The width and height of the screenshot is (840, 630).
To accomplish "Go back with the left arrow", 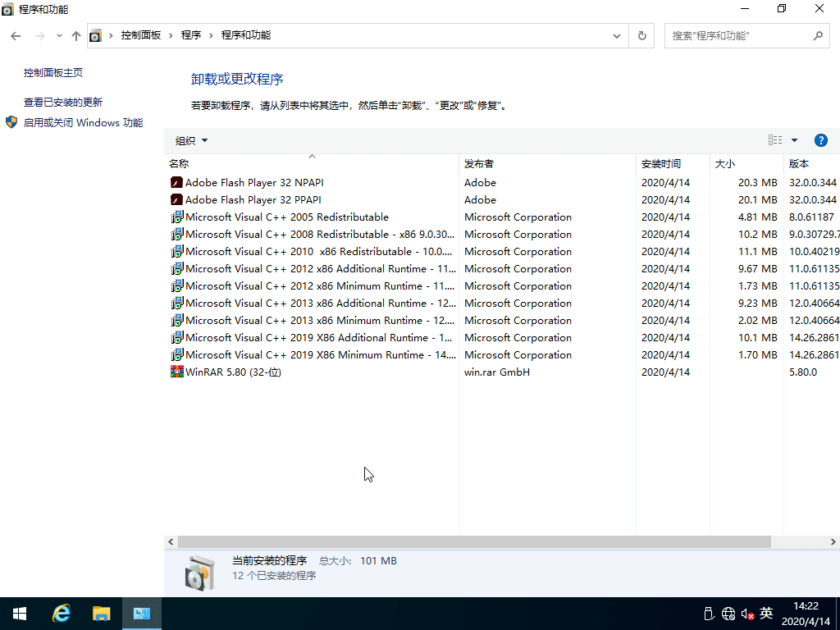I will (16, 36).
